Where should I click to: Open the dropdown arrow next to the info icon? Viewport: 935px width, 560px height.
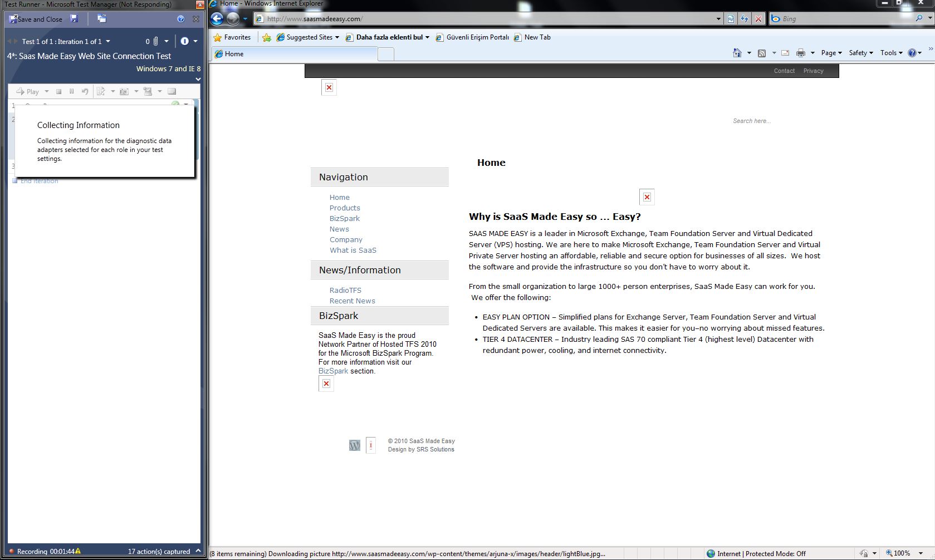click(x=195, y=41)
